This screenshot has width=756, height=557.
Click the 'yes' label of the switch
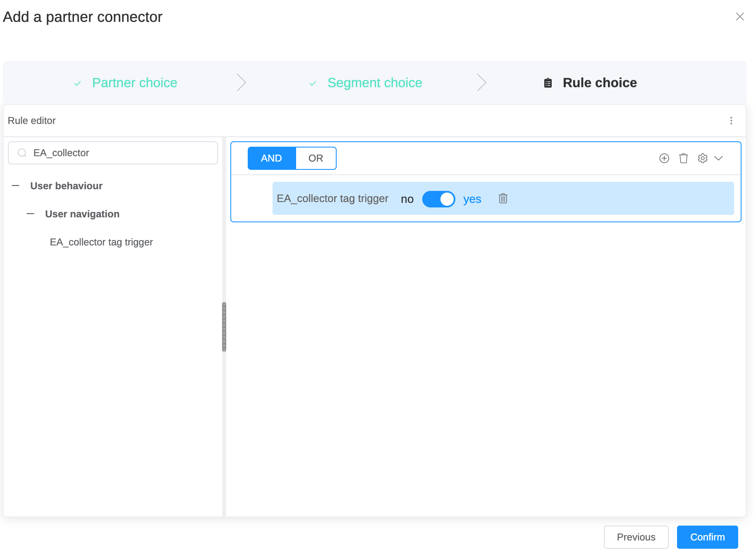point(472,199)
